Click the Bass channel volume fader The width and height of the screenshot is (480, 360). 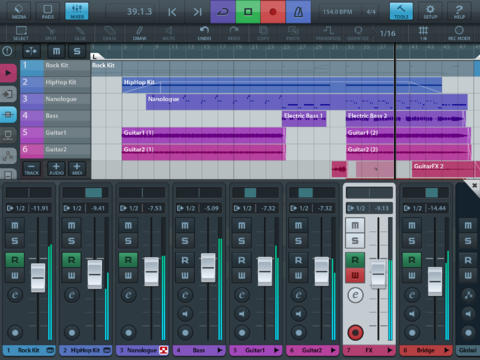208,268
